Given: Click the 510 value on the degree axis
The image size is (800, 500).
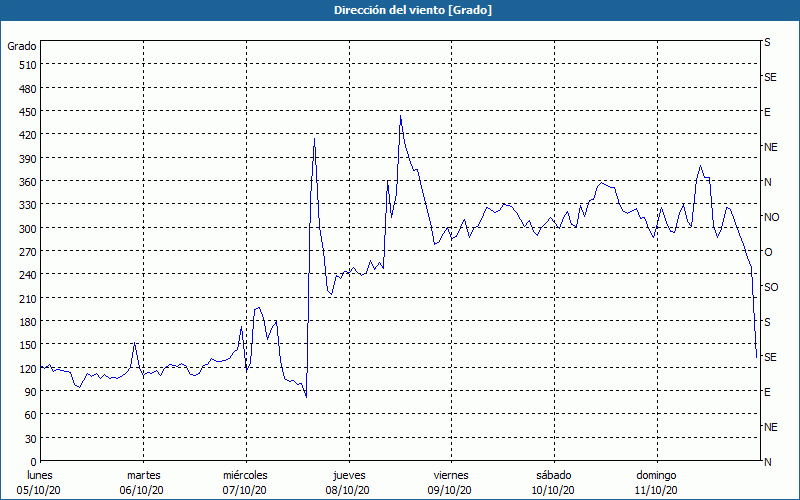Looking at the screenshot, I should click(x=29, y=65).
